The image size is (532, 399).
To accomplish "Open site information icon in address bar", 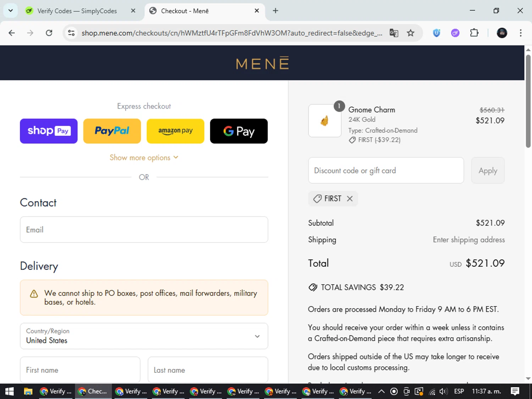I will pyautogui.click(x=71, y=33).
